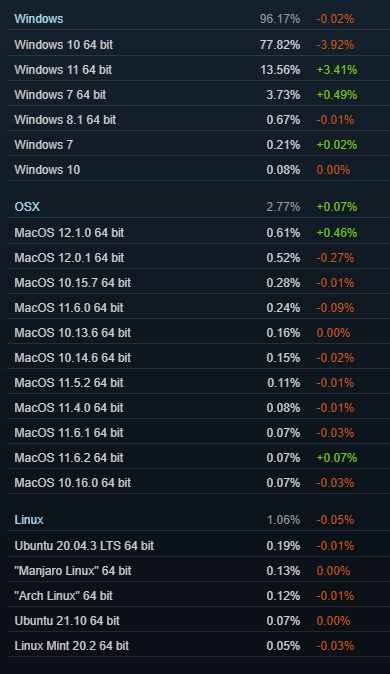Select the MacOS 12.0.1 64 bit row
Image resolution: width=390 pixels, height=674 pixels.
coord(198,257)
